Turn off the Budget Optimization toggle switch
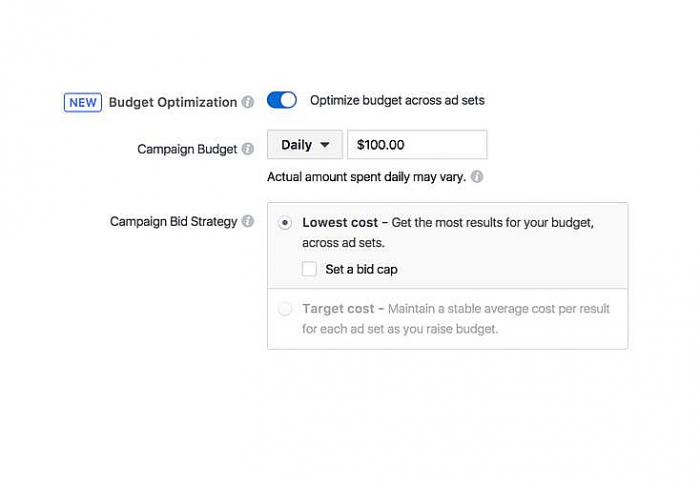Screen dimensions: 700x487 [x=282, y=100]
